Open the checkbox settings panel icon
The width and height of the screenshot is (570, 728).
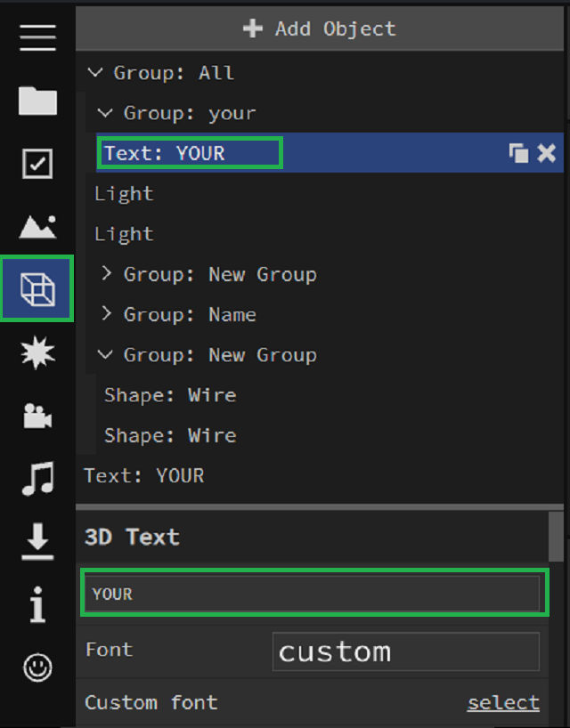(x=37, y=164)
